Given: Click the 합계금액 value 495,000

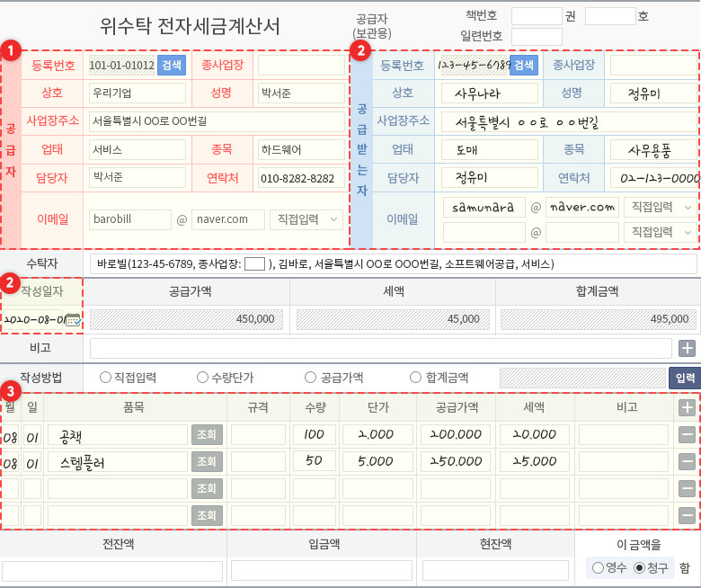Looking at the screenshot, I should point(597,319).
